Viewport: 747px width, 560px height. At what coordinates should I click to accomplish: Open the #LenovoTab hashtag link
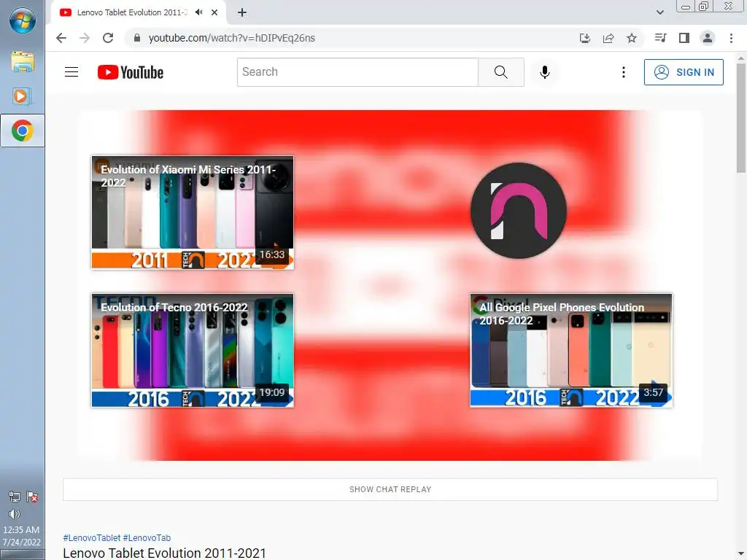[147, 537]
